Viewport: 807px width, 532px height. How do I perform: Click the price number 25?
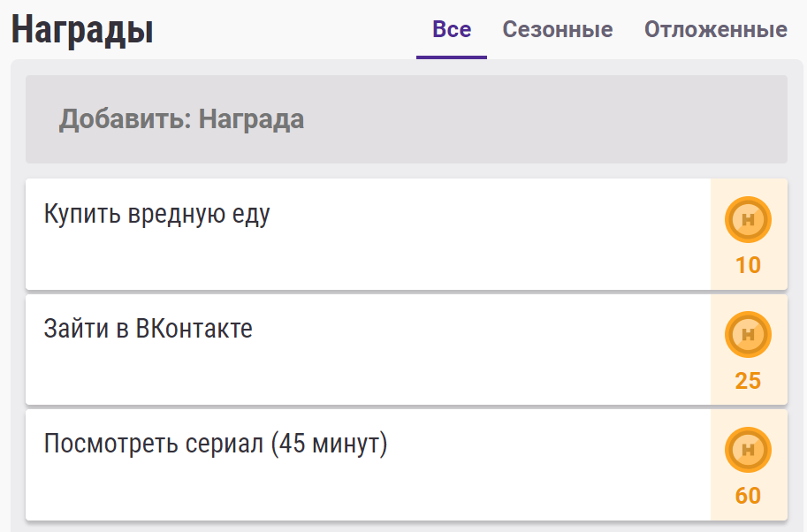(748, 381)
